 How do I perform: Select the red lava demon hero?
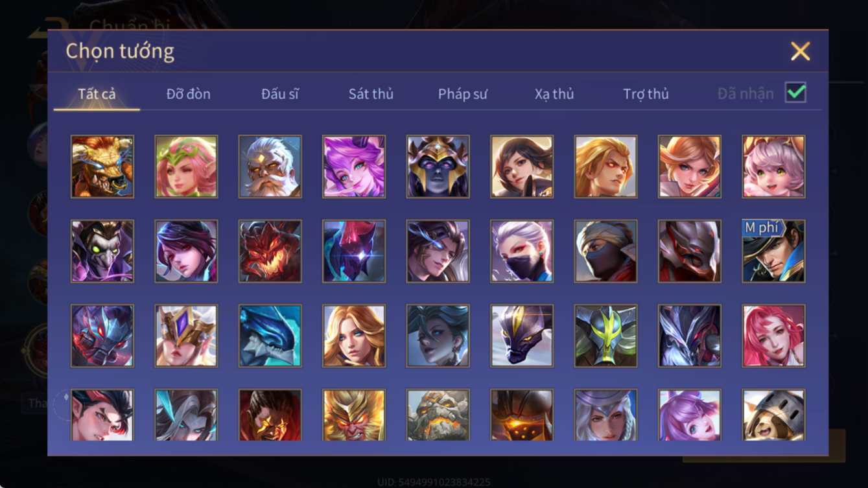coord(270,251)
